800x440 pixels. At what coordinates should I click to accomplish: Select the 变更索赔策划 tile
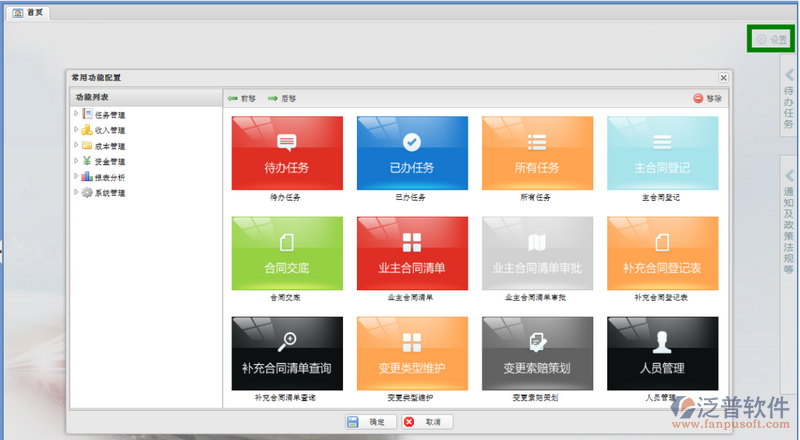click(x=537, y=353)
